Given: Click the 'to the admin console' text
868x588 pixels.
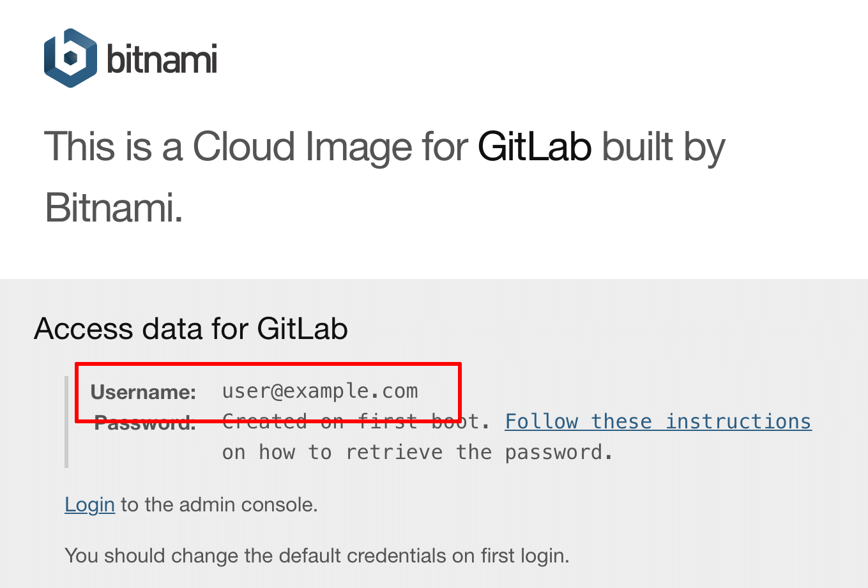Looking at the screenshot, I should (x=219, y=504).
